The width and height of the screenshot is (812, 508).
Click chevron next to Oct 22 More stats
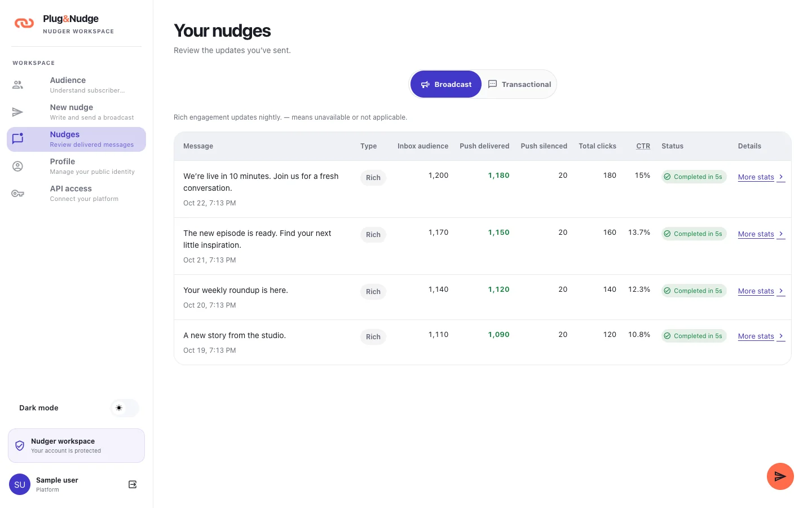[781, 177]
